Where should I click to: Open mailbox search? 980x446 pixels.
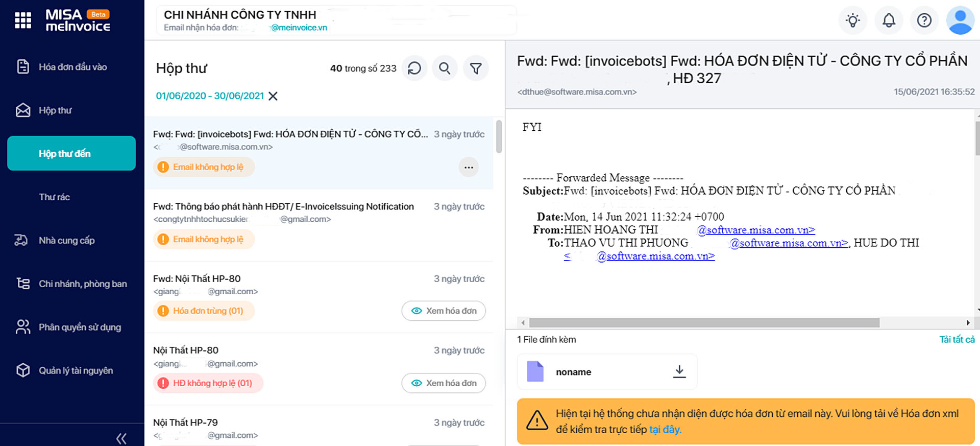tap(445, 68)
